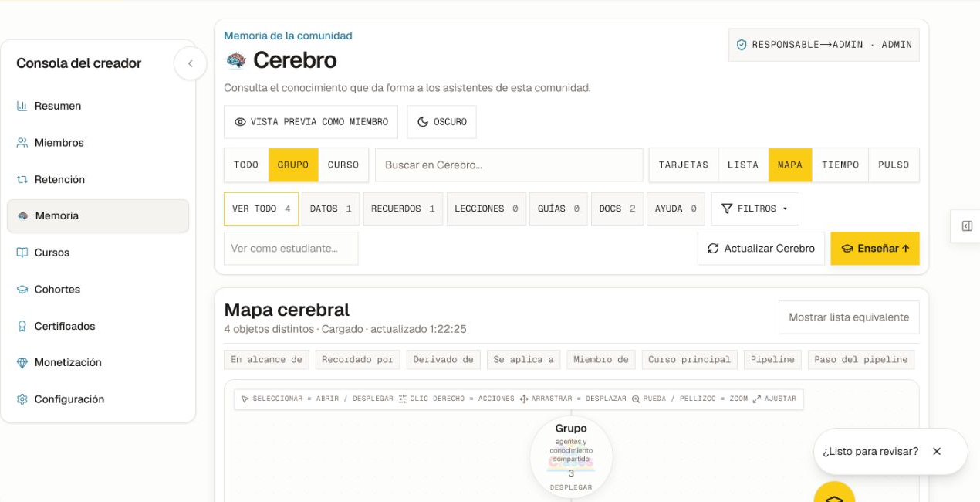Click the yellow Enseñar button
980x502 pixels.
[x=875, y=249]
